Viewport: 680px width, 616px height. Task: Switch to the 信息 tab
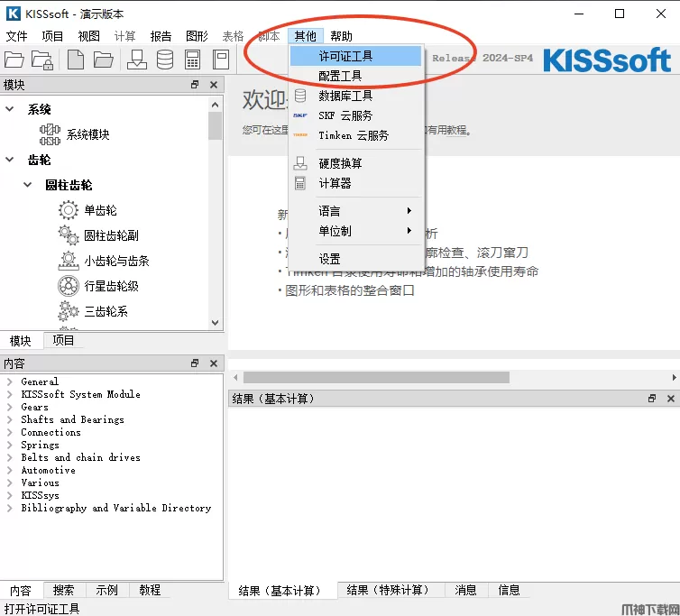[510, 590]
